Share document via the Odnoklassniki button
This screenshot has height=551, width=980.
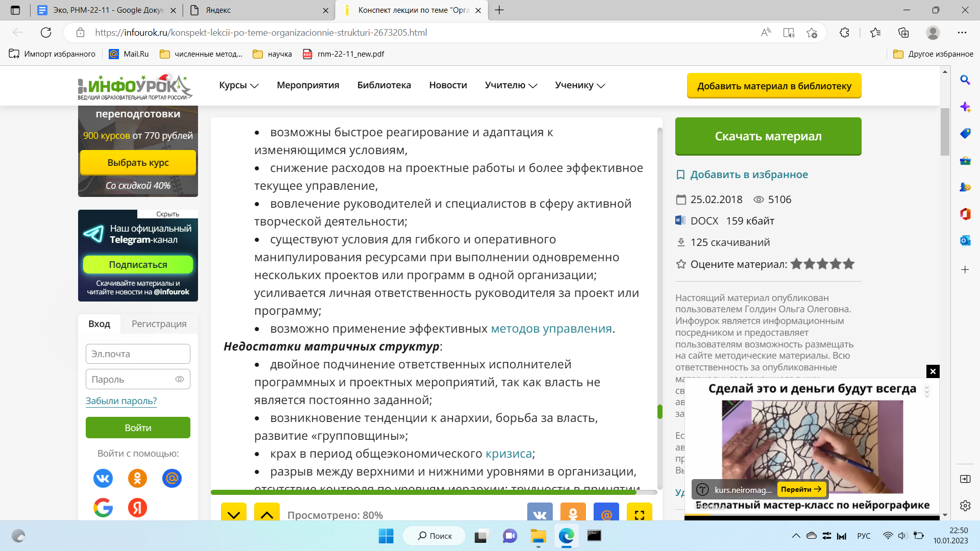click(573, 512)
